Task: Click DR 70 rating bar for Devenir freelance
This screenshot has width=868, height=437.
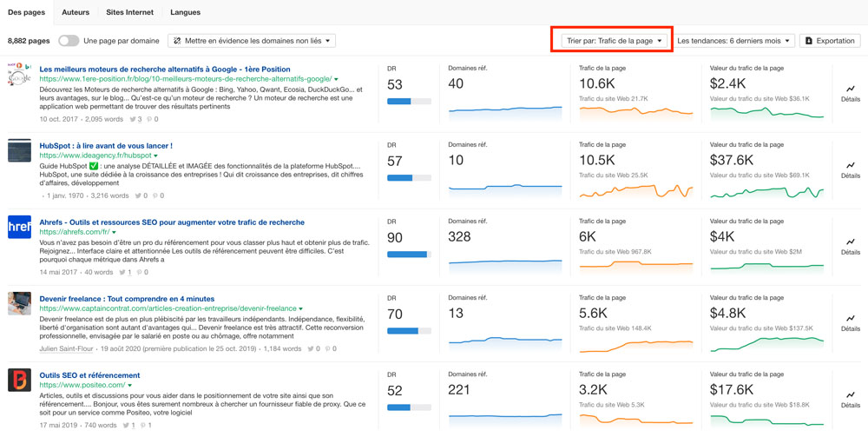Action: pos(409,331)
